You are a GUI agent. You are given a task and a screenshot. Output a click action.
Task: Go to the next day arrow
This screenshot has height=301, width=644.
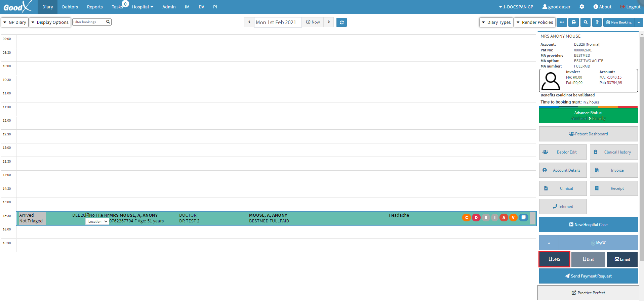[x=329, y=22]
